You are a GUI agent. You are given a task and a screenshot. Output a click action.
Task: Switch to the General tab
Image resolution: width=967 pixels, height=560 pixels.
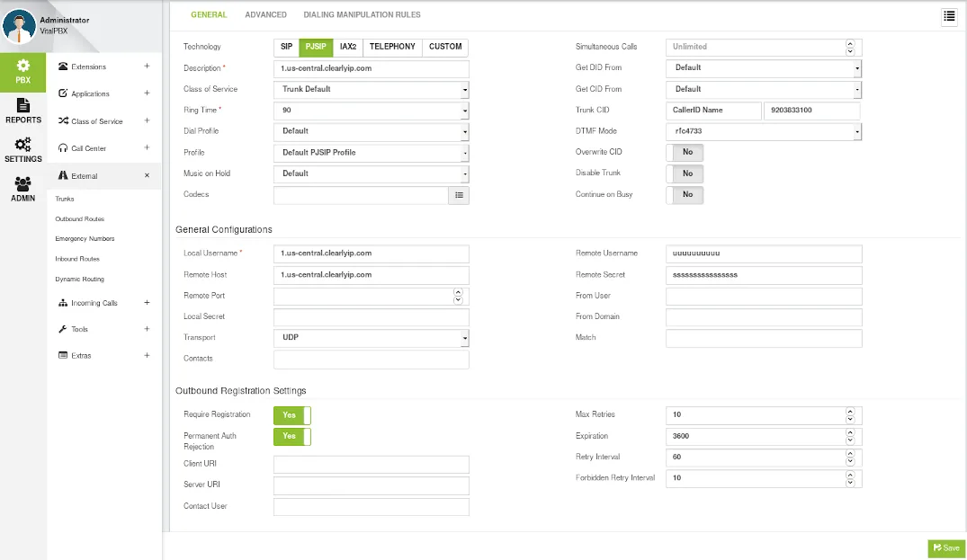click(209, 14)
